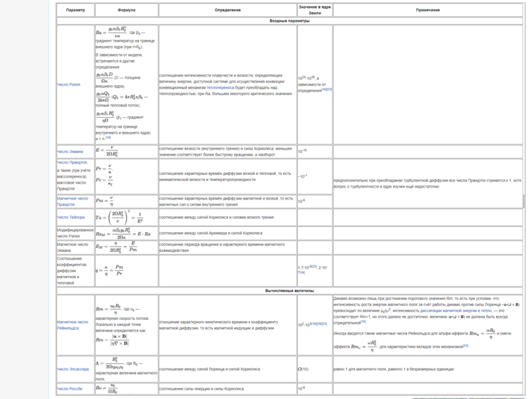Viewport: 532px width, 399px height.
Task: Open the «теплопереноса» link in definition
Action: click(220, 88)
